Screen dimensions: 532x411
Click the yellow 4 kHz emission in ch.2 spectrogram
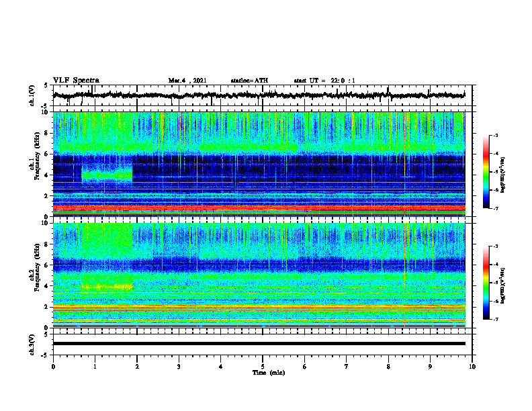tap(107, 287)
